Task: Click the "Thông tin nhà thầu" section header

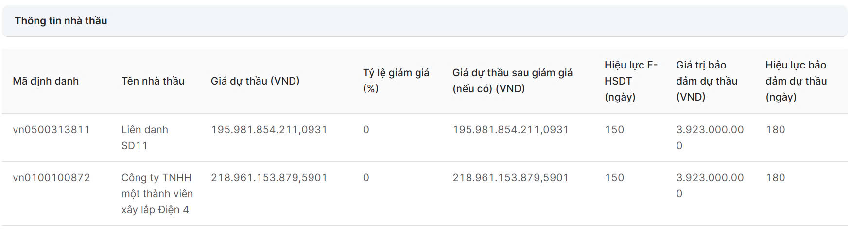Action: click(61, 21)
